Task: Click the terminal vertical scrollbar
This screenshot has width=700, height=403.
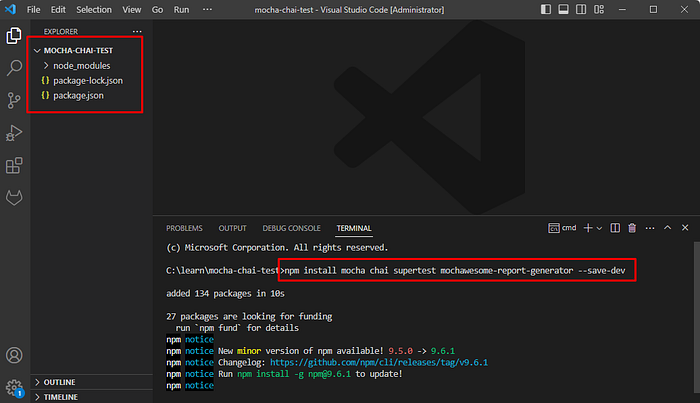Action: (696, 319)
